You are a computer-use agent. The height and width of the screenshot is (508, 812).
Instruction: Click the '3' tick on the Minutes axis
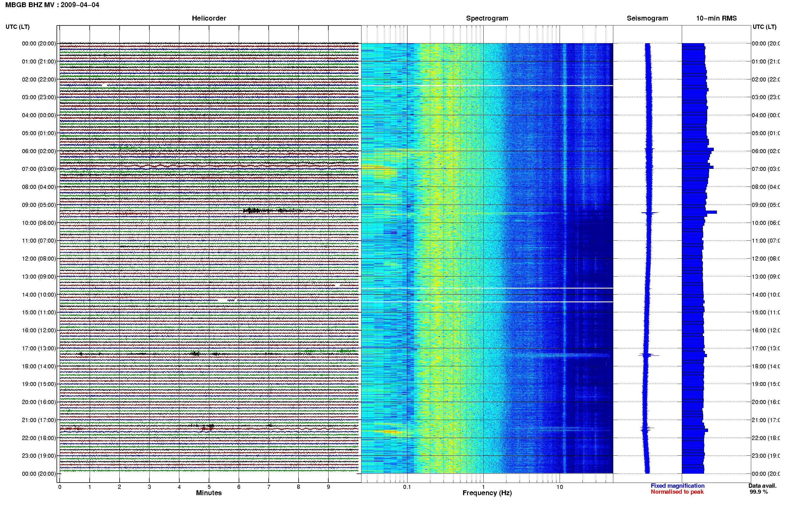click(149, 487)
